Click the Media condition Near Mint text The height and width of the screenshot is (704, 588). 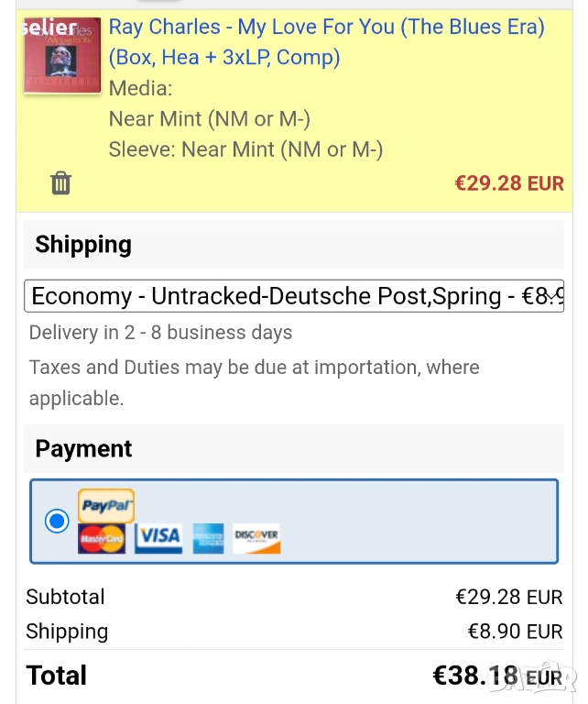pyautogui.click(x=209, y=119)
